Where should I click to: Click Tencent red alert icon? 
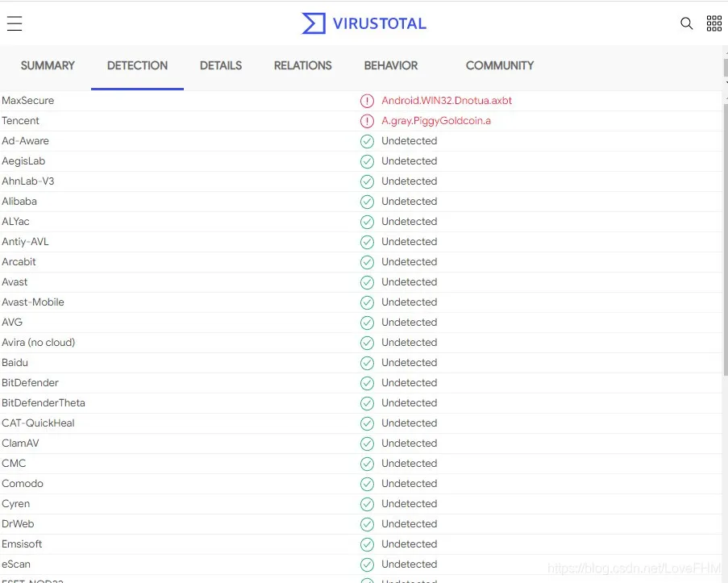coord(367,121)
